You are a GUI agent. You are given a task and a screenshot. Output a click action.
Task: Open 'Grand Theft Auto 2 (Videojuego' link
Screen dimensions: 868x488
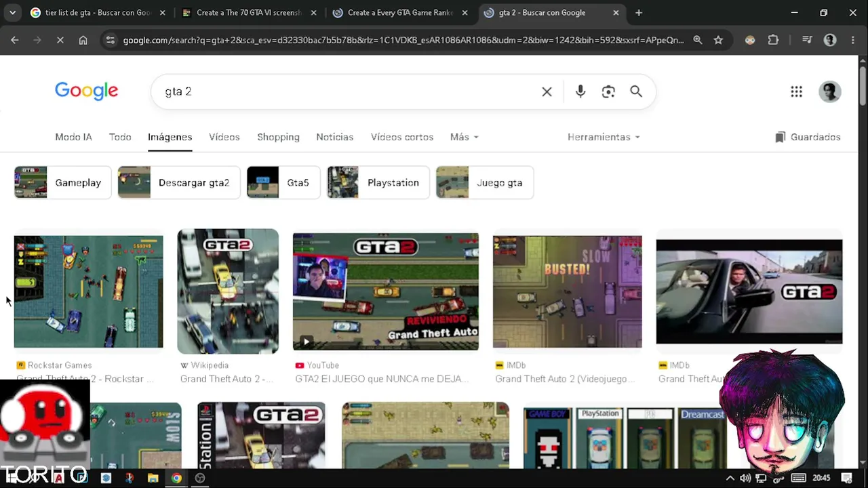pos(565,379)
